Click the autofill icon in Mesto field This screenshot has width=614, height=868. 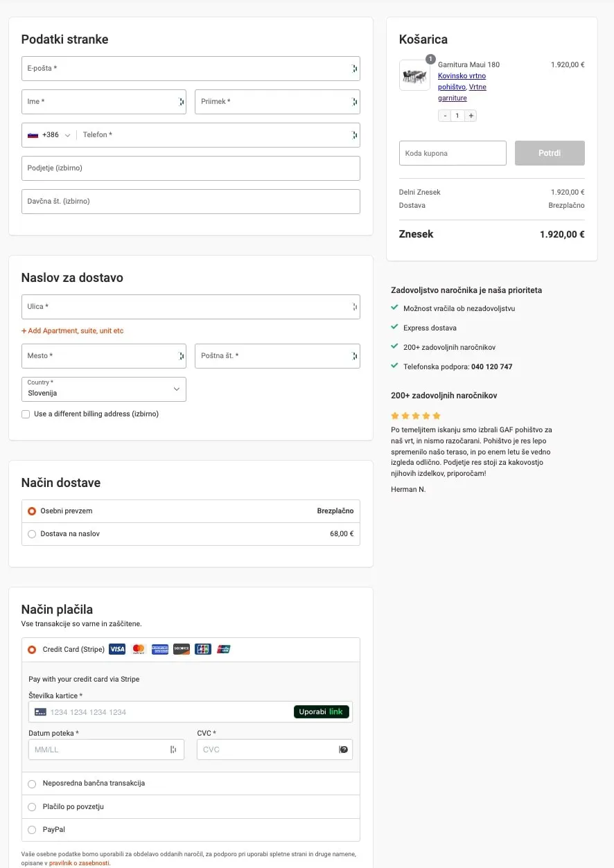[x=181, y=356]
